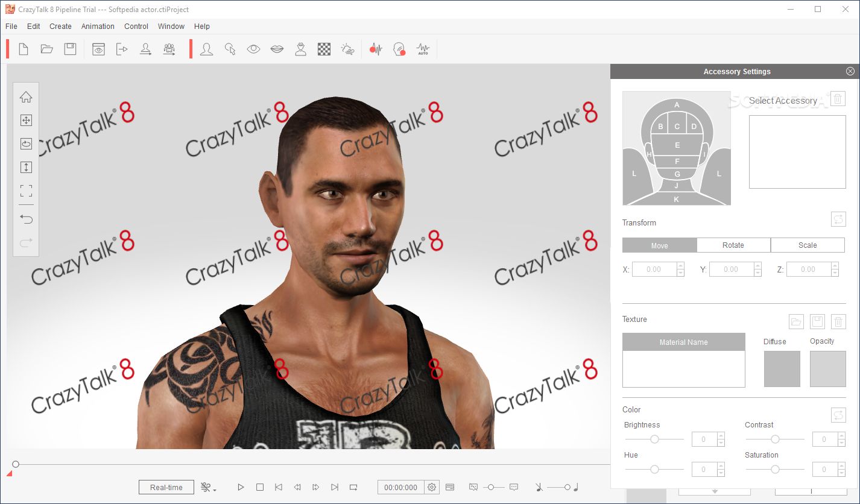Click the AUTO motion waveform icon
This screenshot has width=860, height=504.
point(423,49)
